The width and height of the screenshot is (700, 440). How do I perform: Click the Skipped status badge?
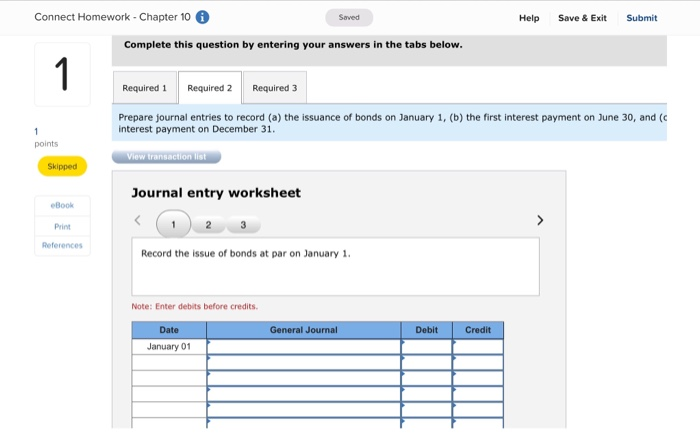click(62, 166)
